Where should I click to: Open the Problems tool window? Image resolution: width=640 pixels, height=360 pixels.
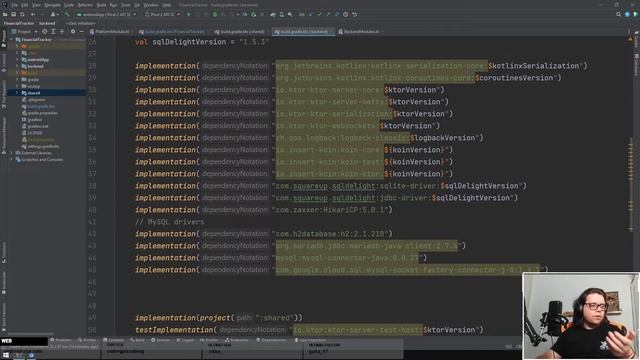click(61, 340)
